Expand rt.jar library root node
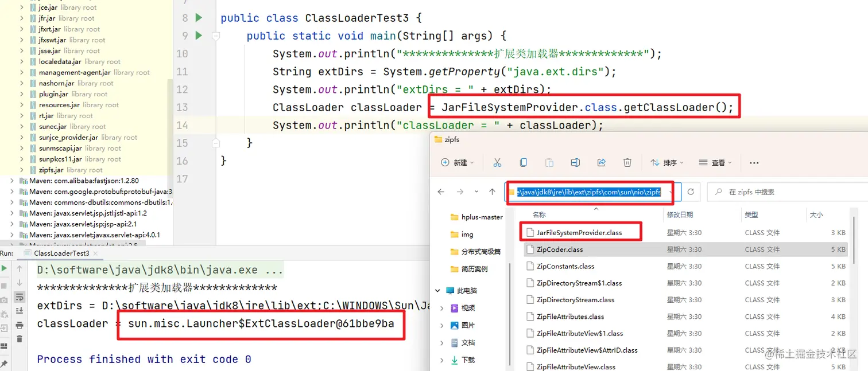Image resolution: width=868 pixels, height=371 pixels. point(21,116)
